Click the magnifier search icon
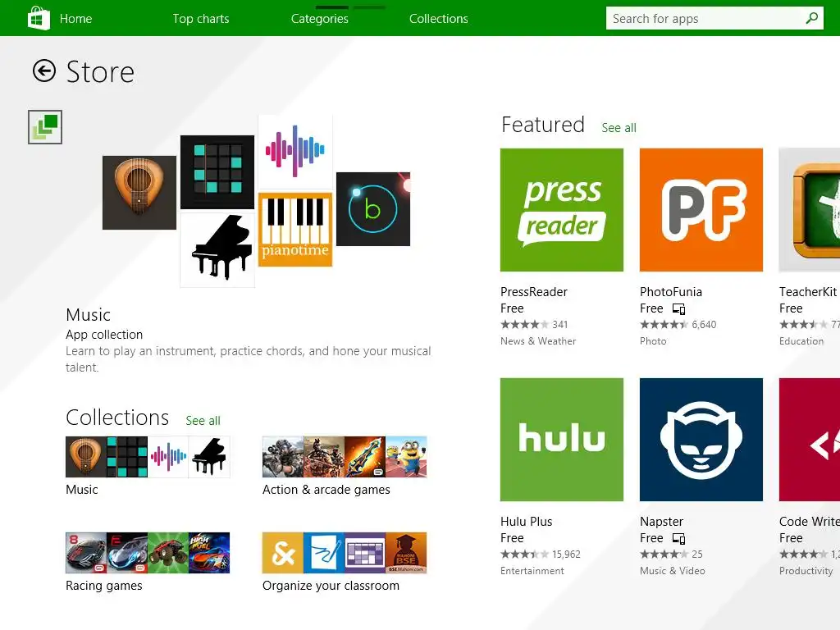The width and height of the screenshot is (840, 630). click(x=811, y=18)
